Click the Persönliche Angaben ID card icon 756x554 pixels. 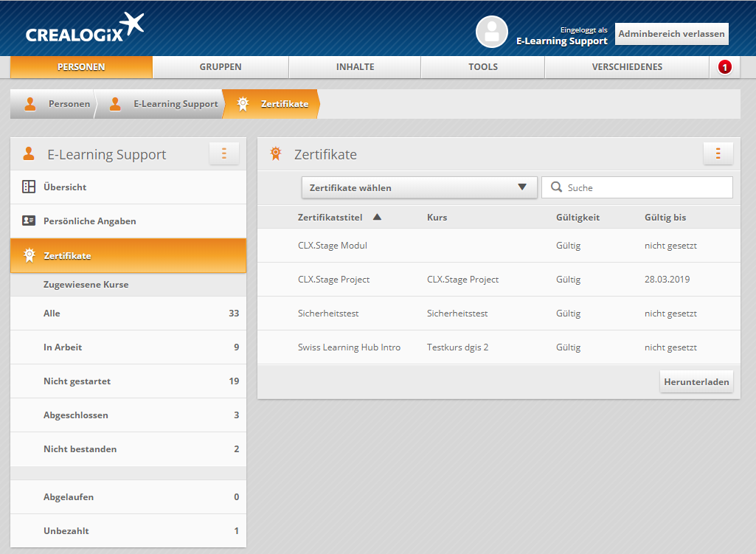point(29,221)
